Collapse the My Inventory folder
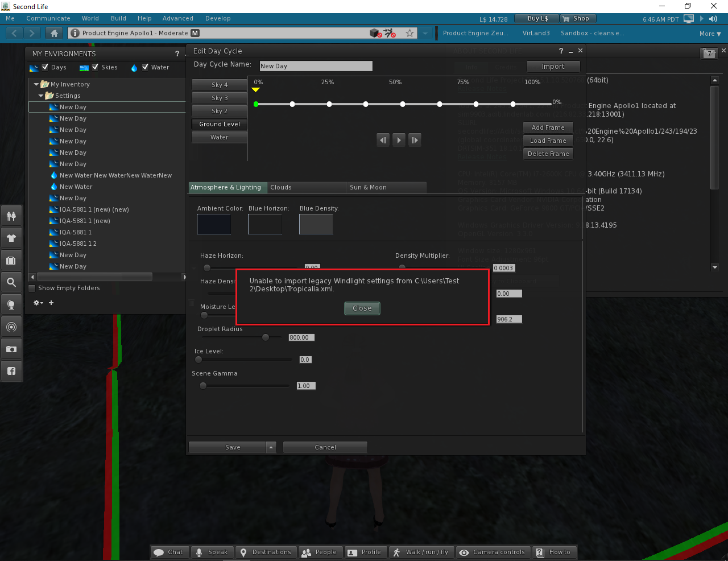Image resolution: width=728 pixels, height=561 pixels. click(36, 84)
